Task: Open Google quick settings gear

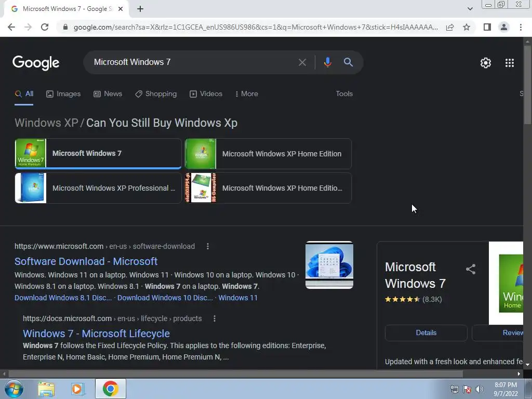Action: click(x=486, y=63)
